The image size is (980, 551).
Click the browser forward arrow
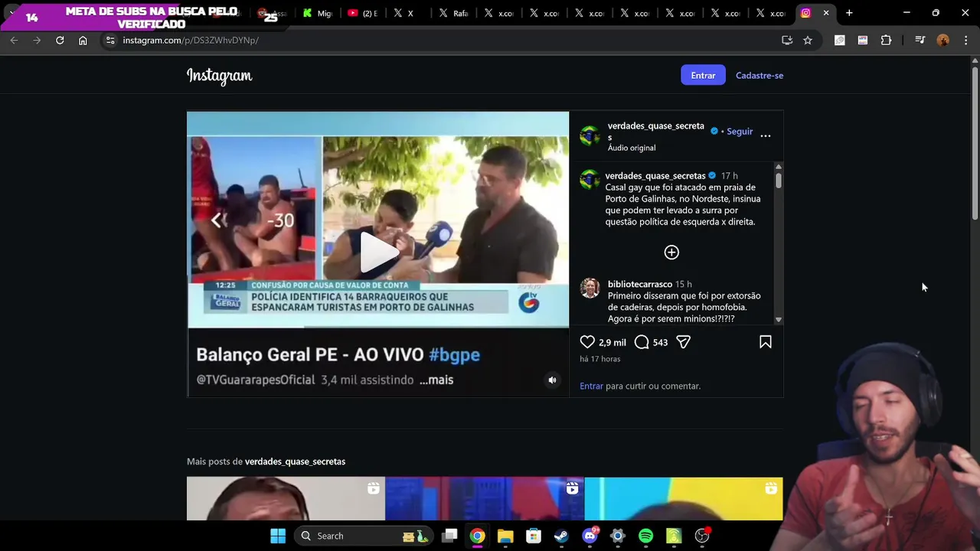pyautogui.click(x=37, y=40)
